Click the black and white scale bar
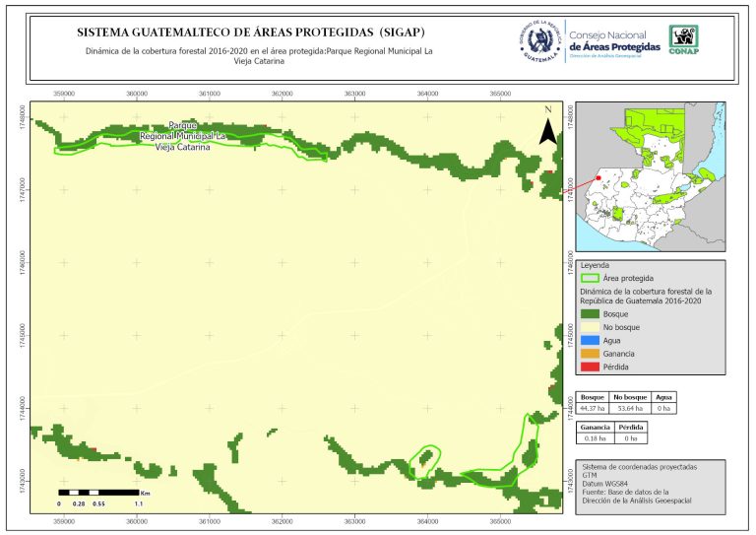756x535 pixels. tap(98, 491)
